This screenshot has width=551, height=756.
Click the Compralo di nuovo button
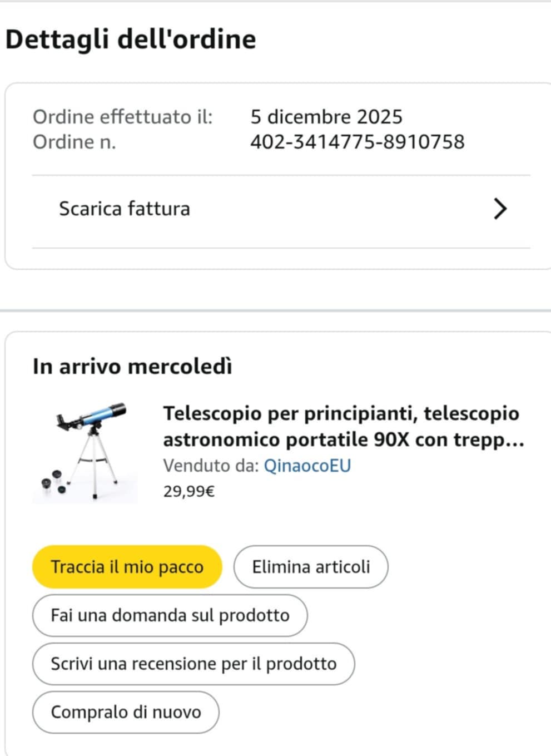tap(126, 712)
